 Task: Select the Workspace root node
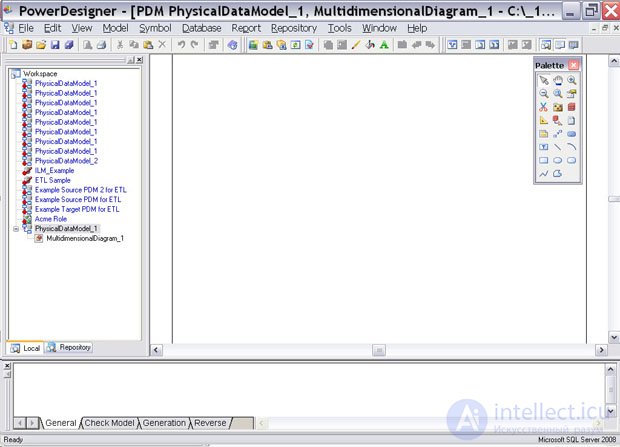40,74
